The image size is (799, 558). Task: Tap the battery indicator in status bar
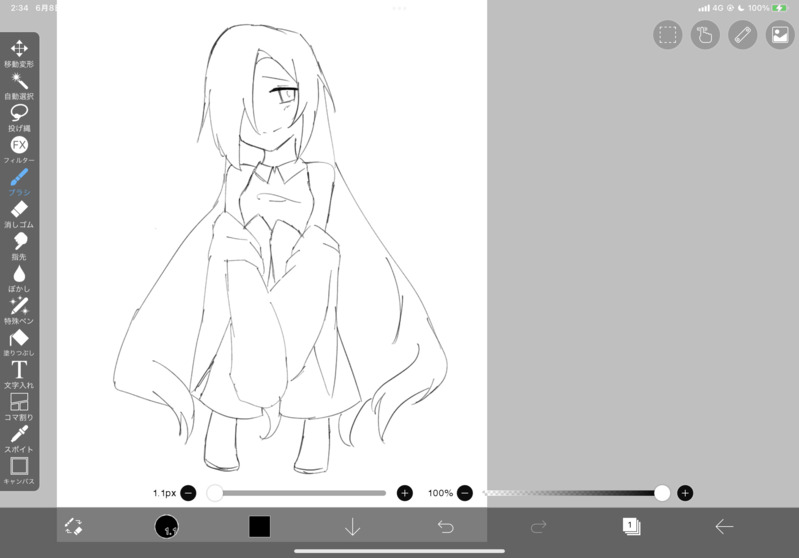(779, 8)
